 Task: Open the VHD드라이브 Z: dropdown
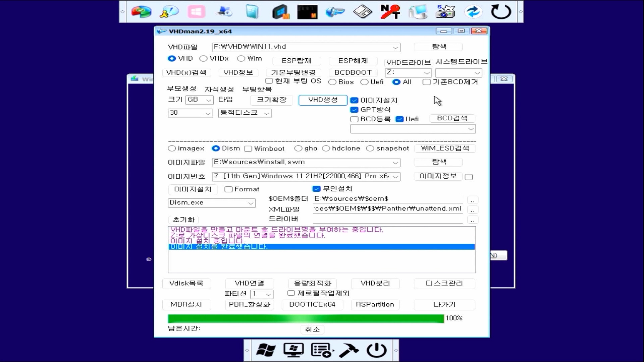[427, 73]
